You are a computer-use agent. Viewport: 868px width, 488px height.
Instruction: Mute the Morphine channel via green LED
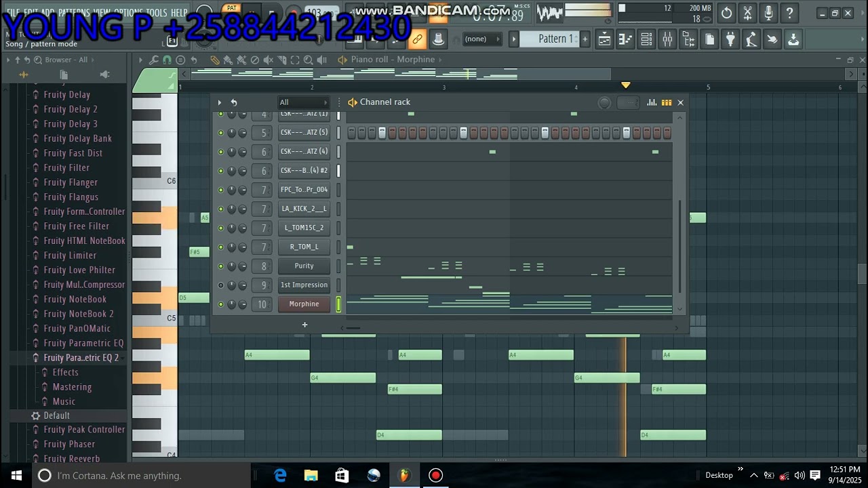tap(220, 304)
